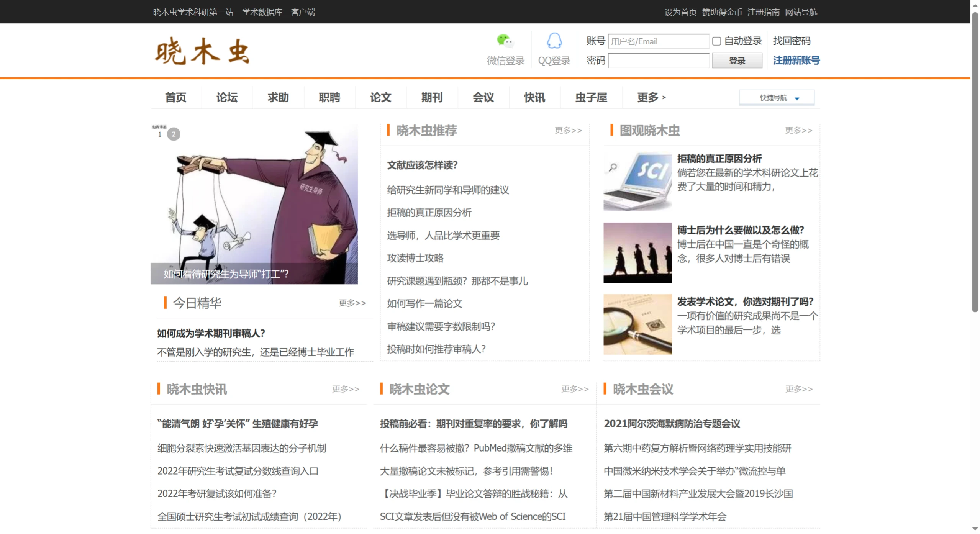Open 如何写作一篇论文 article
This screenshot has height=534, width=980.
pyautogui.click(x=424, y=303)
